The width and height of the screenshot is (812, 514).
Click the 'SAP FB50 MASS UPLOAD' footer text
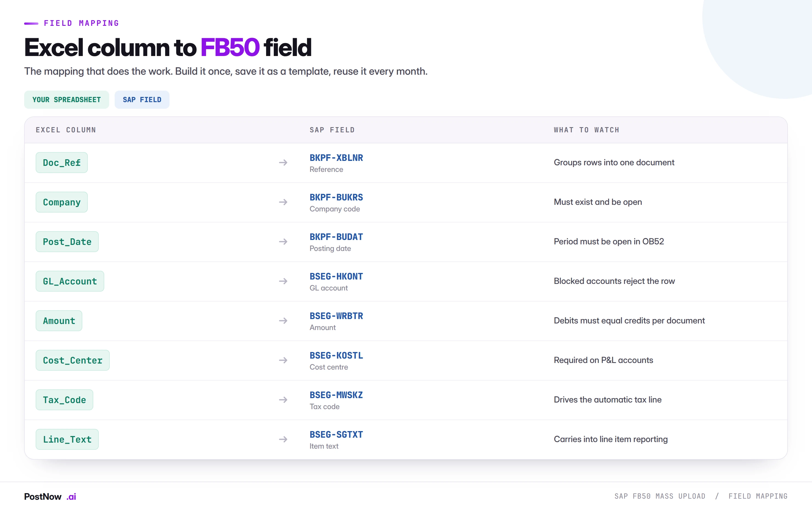[x=659, y=496]
